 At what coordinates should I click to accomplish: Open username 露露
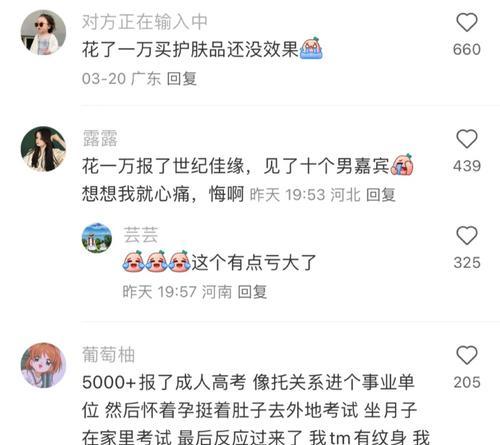[100, 138]
